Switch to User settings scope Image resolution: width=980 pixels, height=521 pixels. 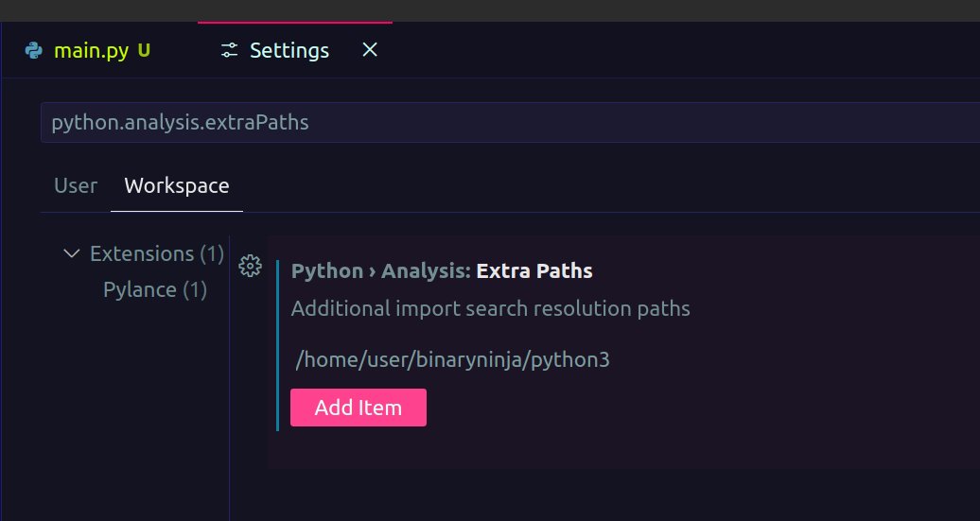tap(76, 186)
